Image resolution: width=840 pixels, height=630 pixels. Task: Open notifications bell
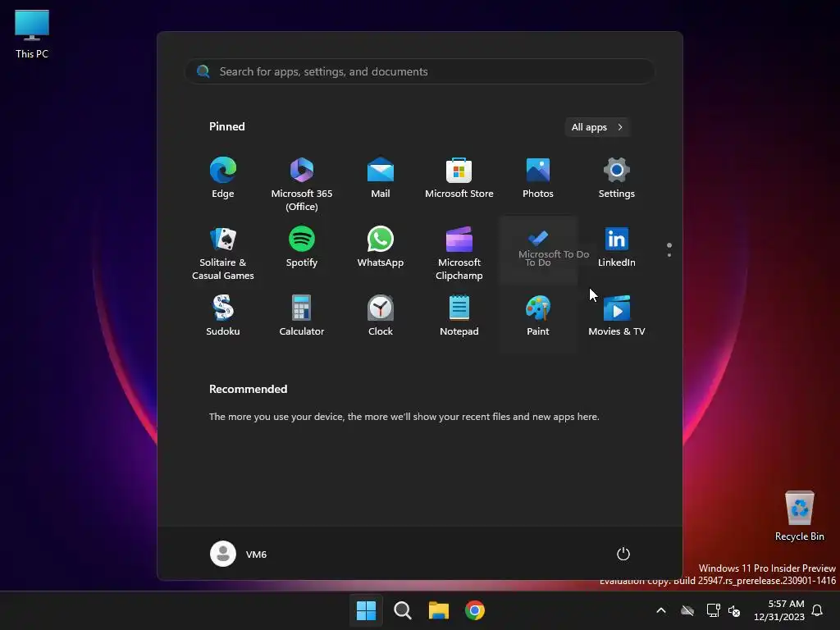(x=818, y=610)
